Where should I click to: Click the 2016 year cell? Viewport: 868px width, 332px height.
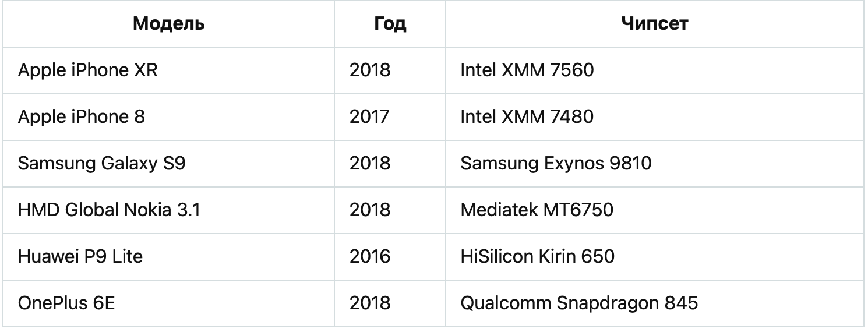390,257
